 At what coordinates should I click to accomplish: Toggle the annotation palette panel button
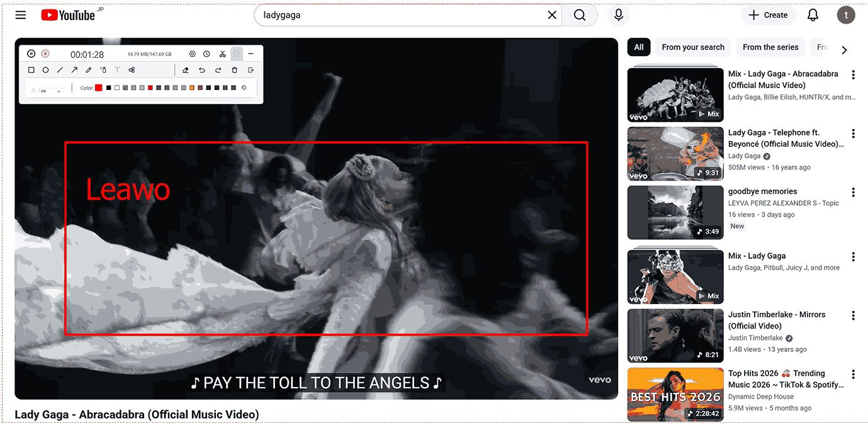[237, 54]
